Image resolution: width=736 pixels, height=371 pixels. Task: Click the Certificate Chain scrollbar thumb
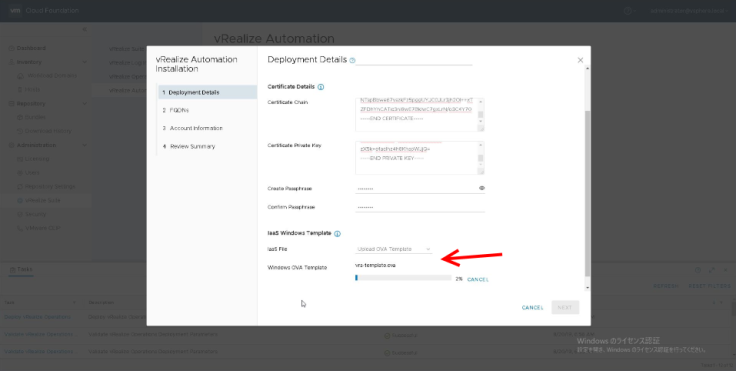click(x=481, y=115)
